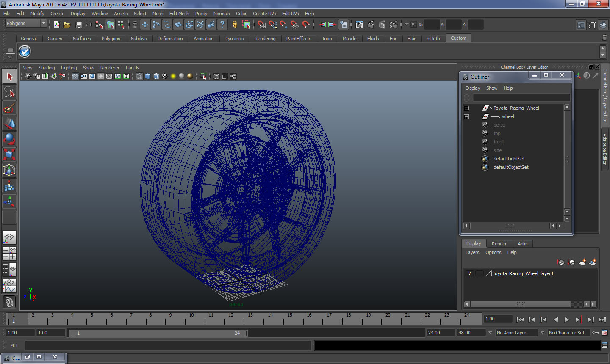Click frame 12 on the time slider

tap(231, 318)
